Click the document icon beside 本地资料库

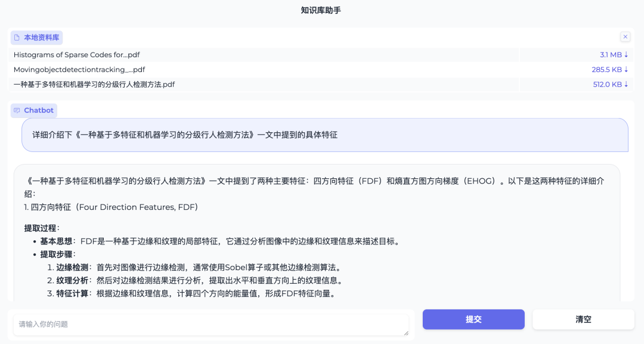pyautogui.click(x=17, y=37)
